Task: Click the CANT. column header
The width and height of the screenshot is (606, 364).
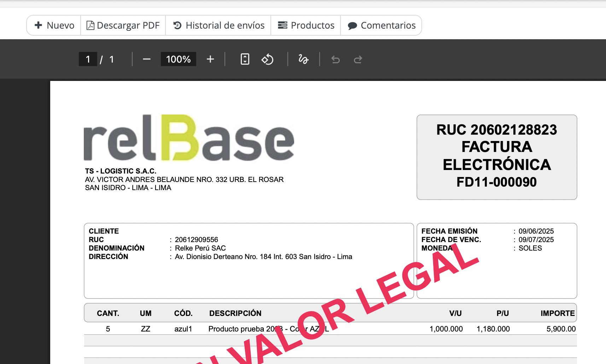Action: tap(108, 313)
